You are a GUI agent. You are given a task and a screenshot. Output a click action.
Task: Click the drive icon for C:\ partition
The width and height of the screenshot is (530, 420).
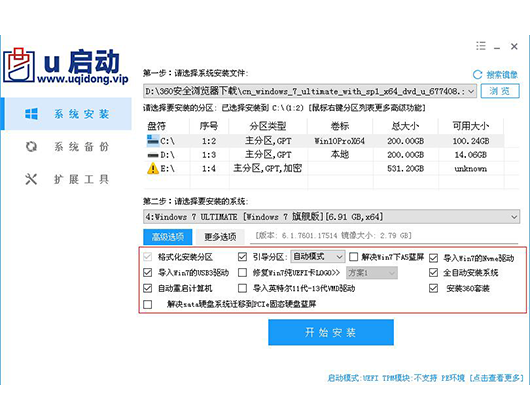pos(153,141)
